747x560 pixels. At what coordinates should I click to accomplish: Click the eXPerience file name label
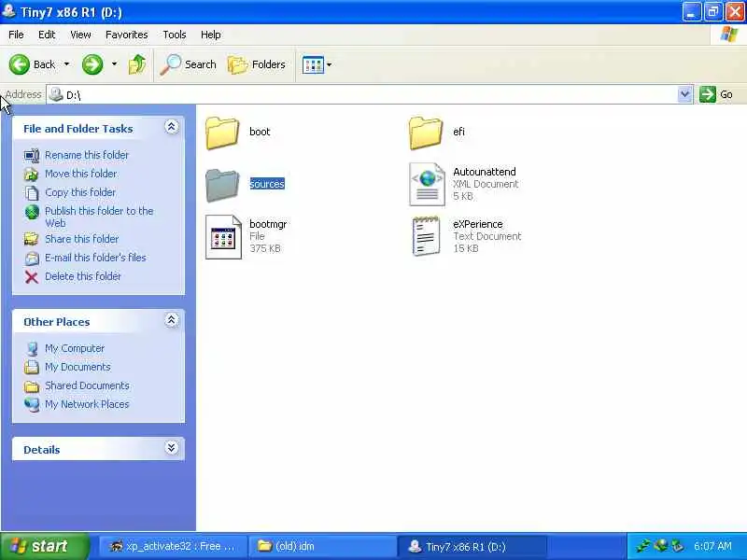pyautogui.click(x=478, y=224)
